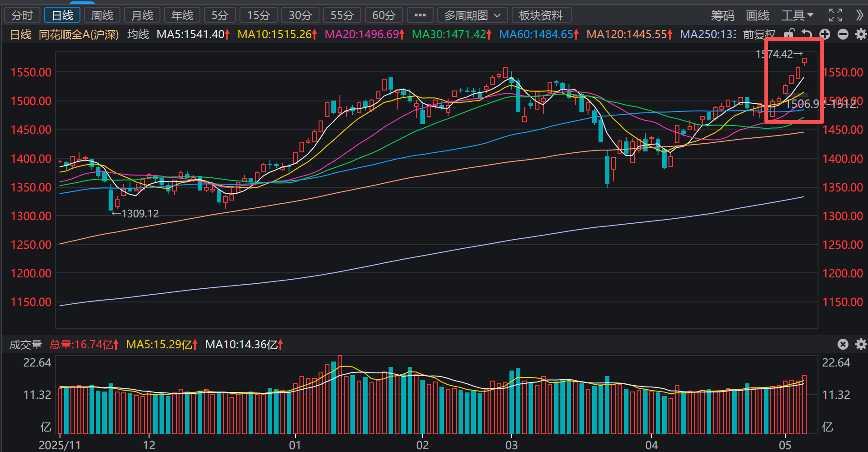
Task: Select the 日线 daily tab
Action: click(62, 15)
